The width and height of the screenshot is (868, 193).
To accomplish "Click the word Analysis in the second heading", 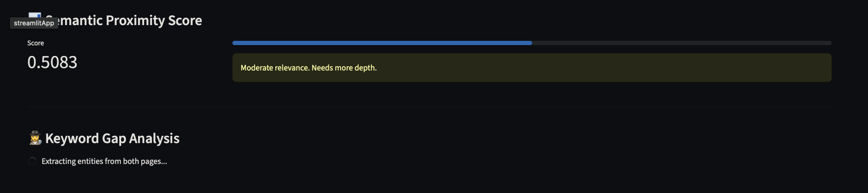I will [x=154, y=138].
